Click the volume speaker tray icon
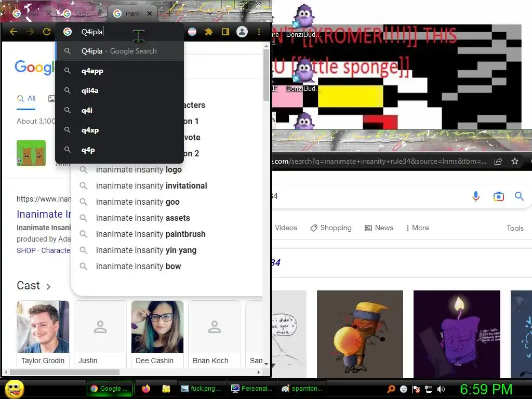Image resolution: width=532 pixels, height=399 pixels. coord(441,389)
